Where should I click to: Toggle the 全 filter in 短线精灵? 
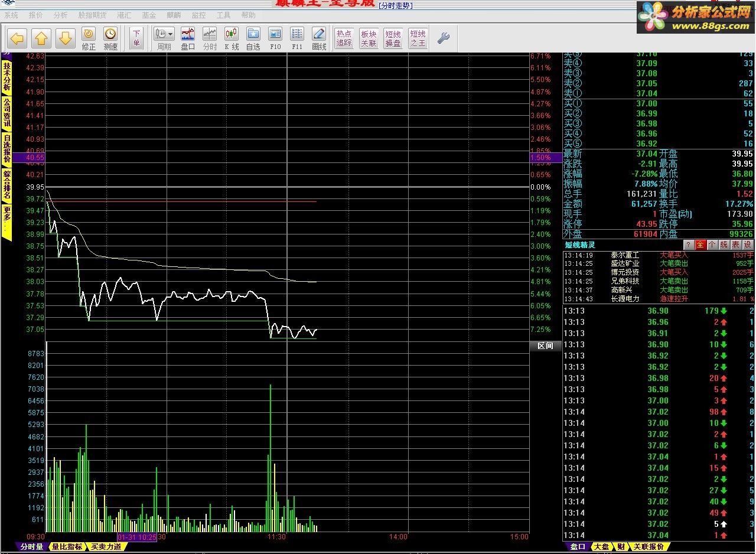(x=700, y=245)
